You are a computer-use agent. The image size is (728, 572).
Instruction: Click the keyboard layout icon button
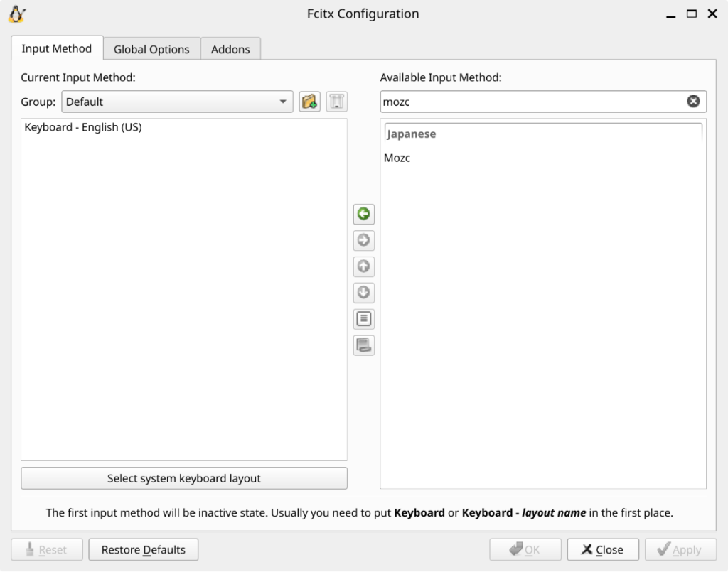click(x=363, y=345)
